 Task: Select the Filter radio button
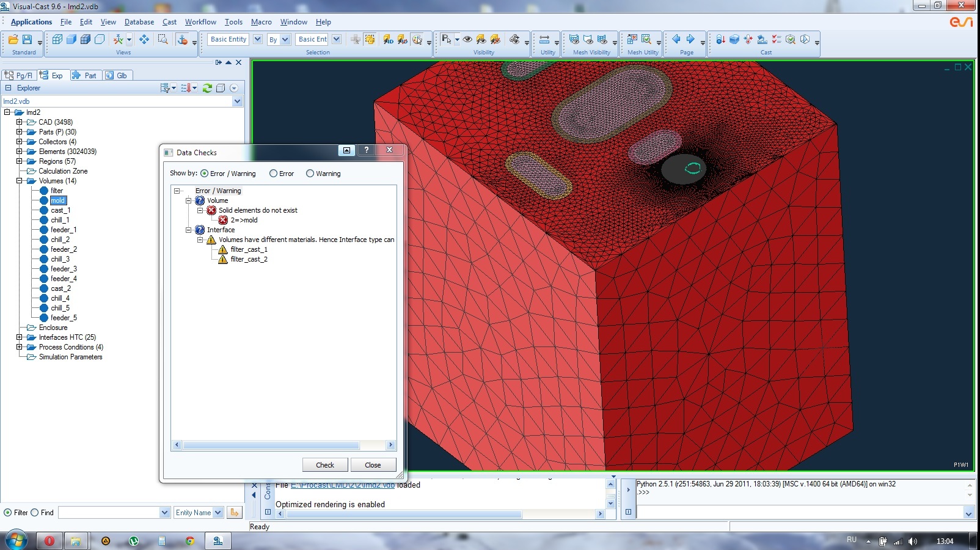click(x=7, y=513)
